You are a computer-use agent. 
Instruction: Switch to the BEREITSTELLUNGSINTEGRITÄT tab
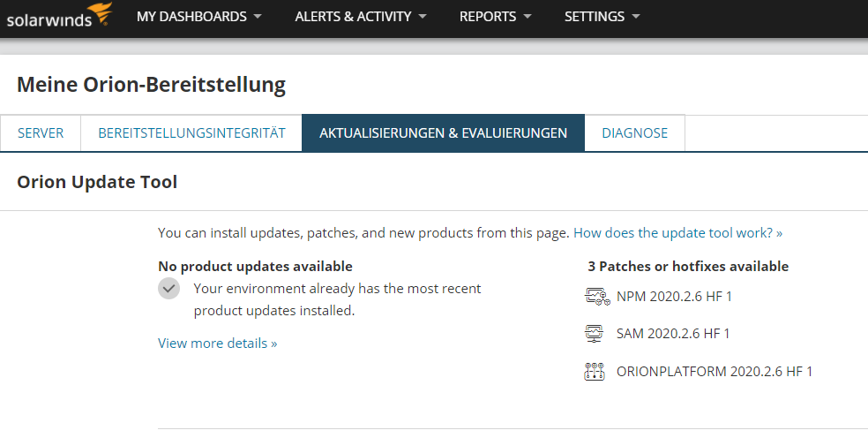[191, 133]
